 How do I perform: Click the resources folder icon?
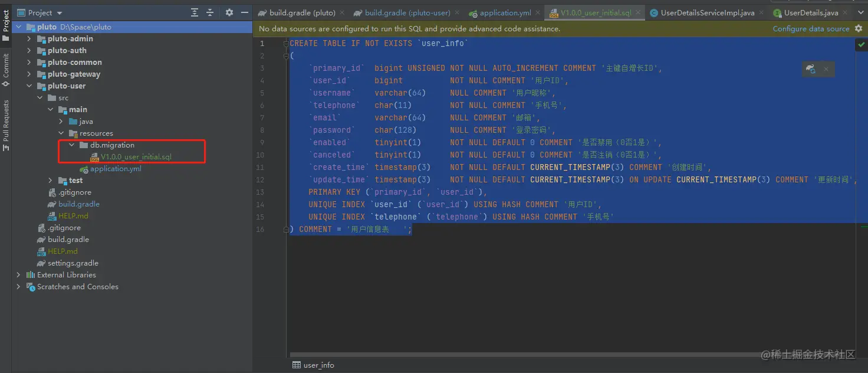click(x=73, y=133)
